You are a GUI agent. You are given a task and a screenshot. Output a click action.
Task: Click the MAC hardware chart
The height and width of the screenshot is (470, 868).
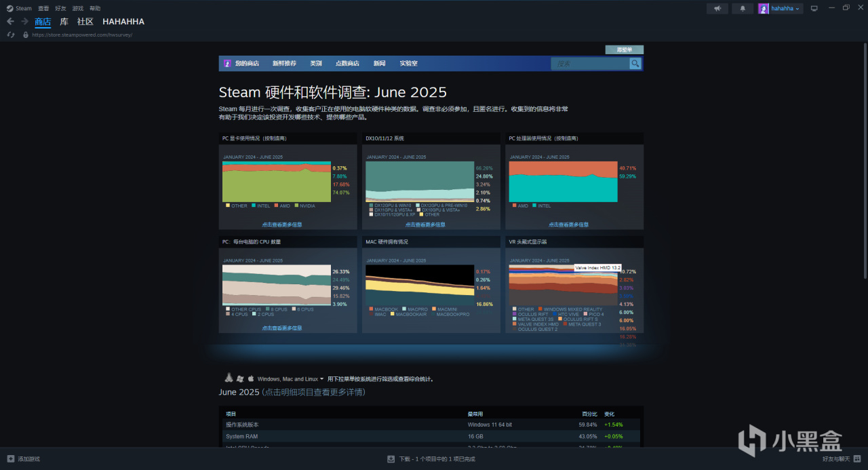tap(420, 285)
